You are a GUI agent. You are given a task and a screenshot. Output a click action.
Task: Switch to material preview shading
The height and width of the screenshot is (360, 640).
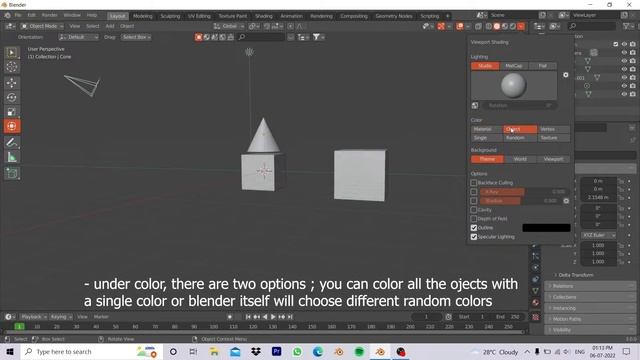click(505, 26)
